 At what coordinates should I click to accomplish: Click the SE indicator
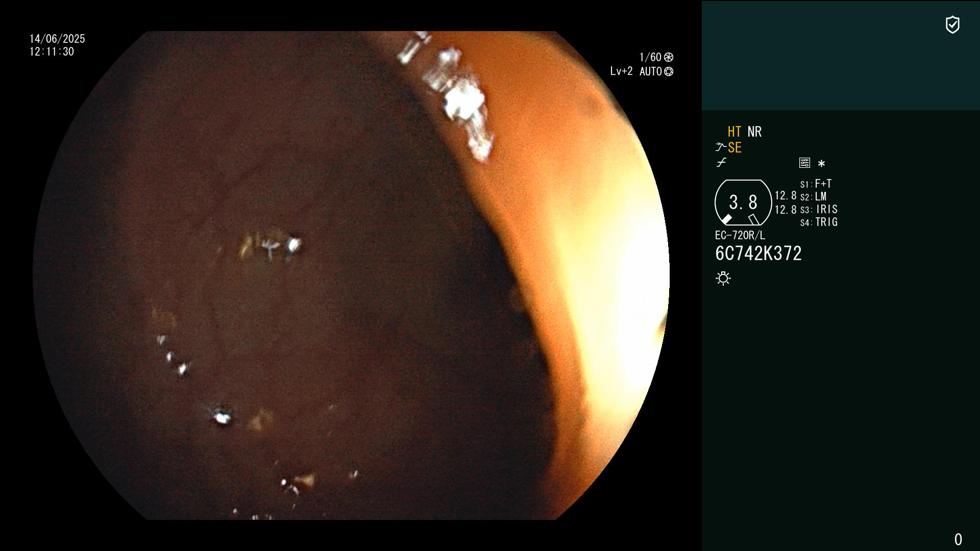click(x=734, y=147)
